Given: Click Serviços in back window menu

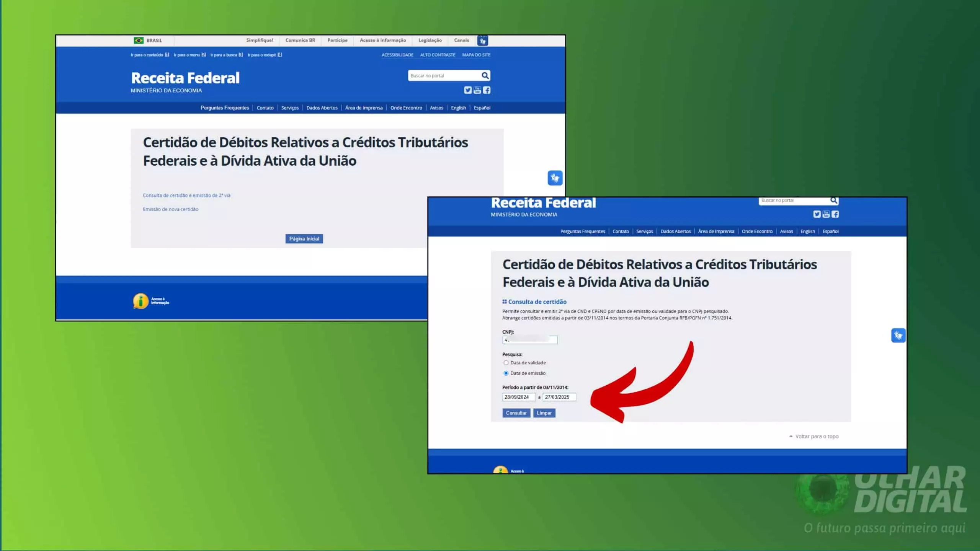Looking at the screenshot, I should pos(290,108).
